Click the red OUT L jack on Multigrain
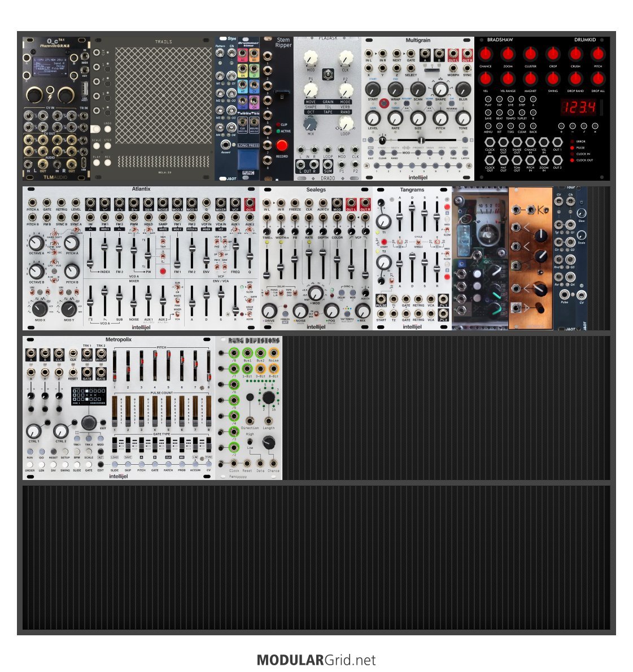This screenshot has height=672, width=633. click(453, 54)
